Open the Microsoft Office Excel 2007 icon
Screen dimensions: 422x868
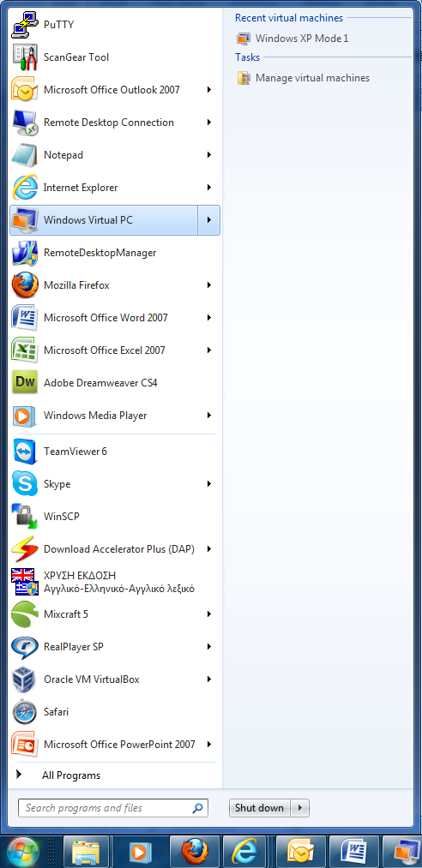[x=25, y=350]
